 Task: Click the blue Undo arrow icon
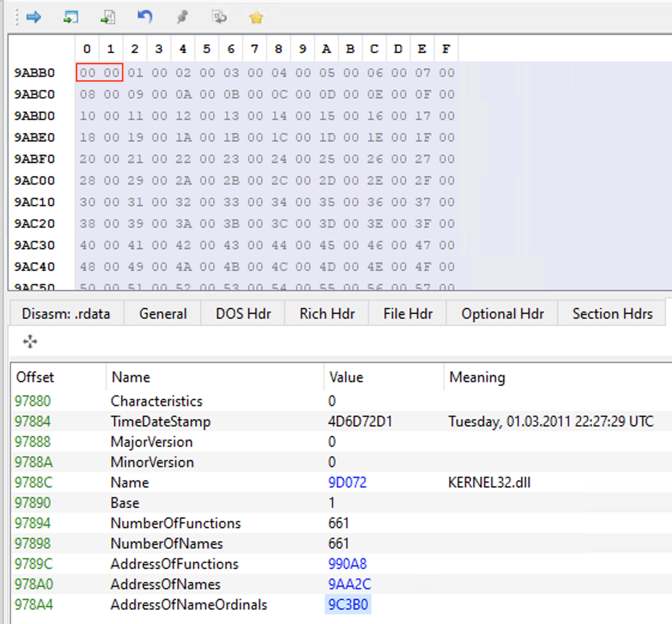[x=144, y=17]
